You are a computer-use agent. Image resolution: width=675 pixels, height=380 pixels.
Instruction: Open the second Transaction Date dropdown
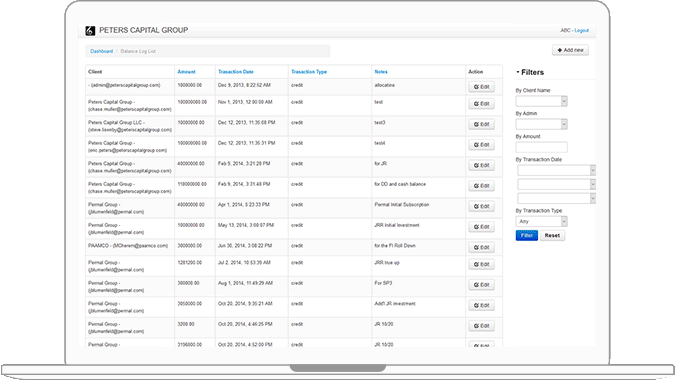point(557,185)
